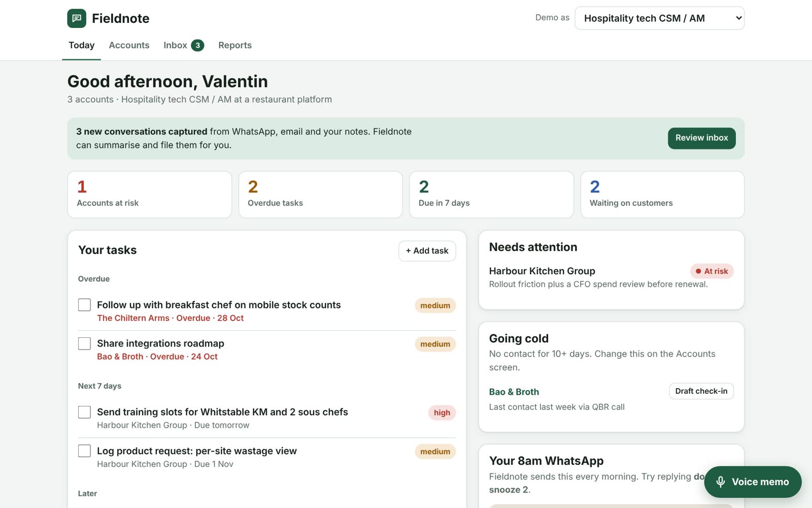Check off Share integrations roadmap task
Viewport: 812px width, 508px height.
pyautogui.click(x=84, y=343)
